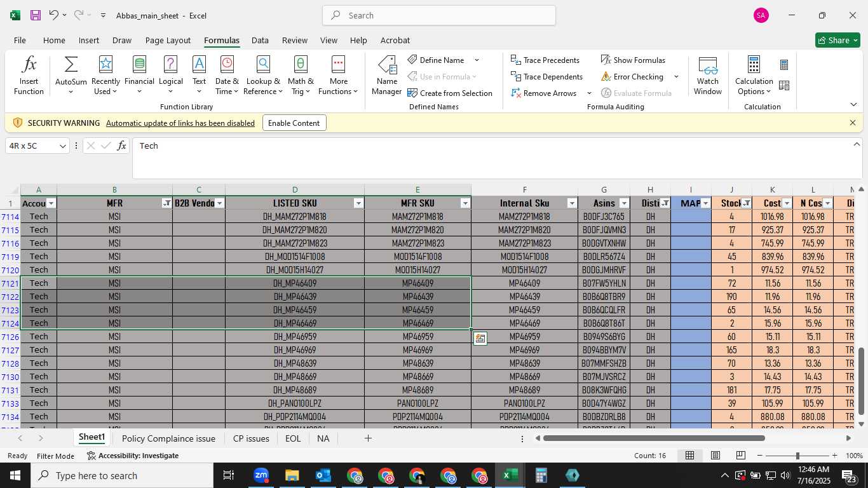Open Date & Time functions

[x=227, y=75]
